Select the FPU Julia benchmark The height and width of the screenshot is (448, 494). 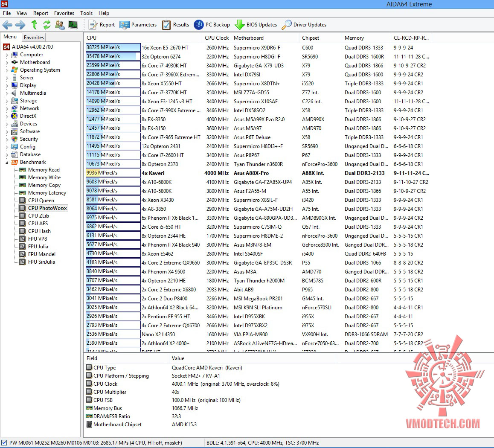click(x=38, y=246)
